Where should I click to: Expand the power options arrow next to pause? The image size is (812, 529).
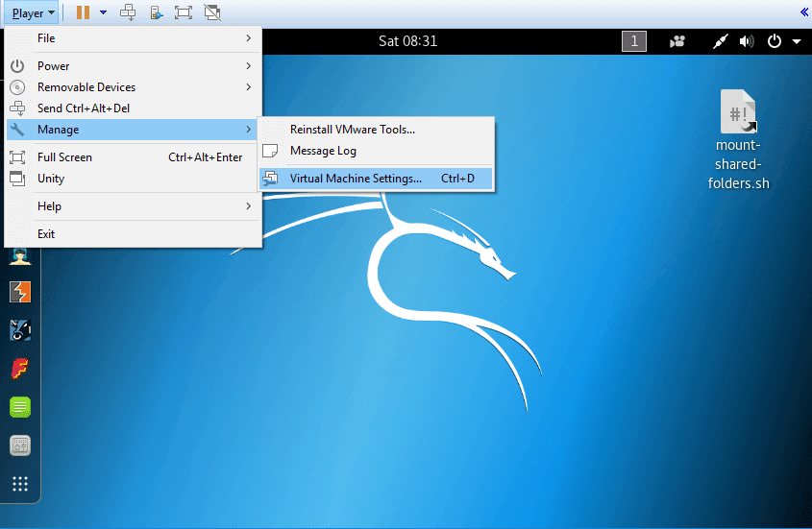click(x=103, y=12)
